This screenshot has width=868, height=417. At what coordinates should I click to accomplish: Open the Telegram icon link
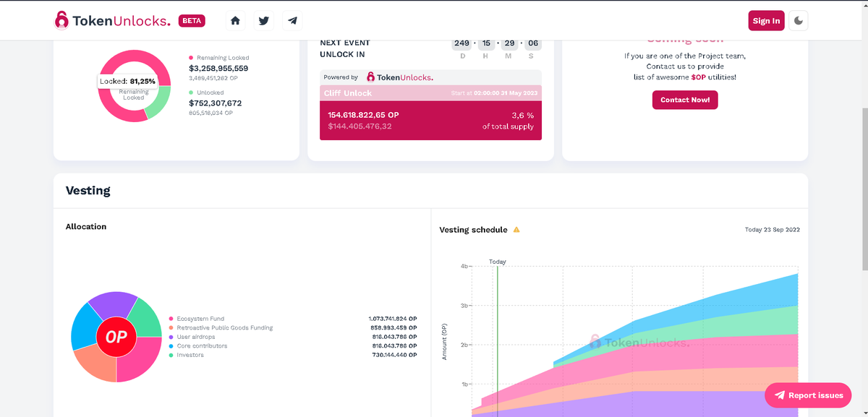pyautogui.click(x=292, y=21)
